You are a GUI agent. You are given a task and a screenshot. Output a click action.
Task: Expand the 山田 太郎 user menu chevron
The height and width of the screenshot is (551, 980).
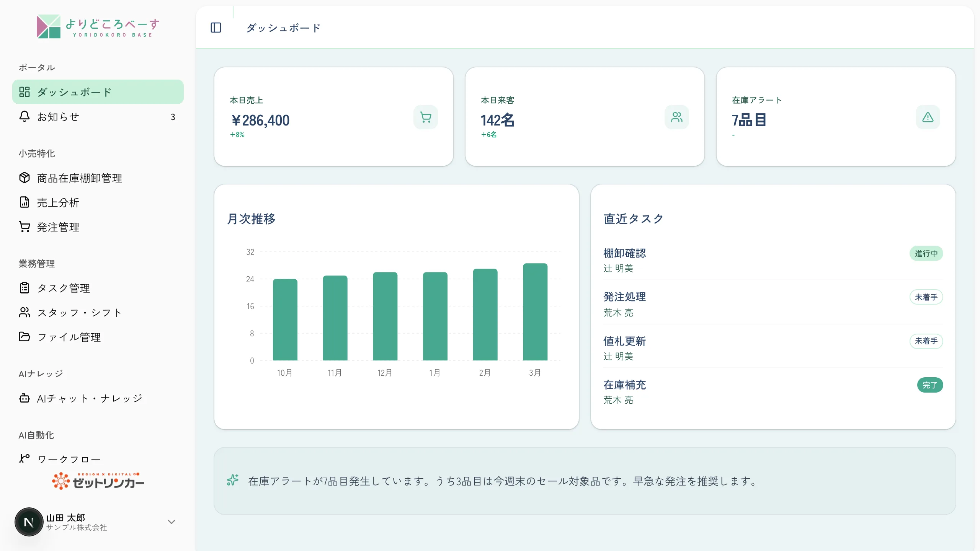coord(171,522)
